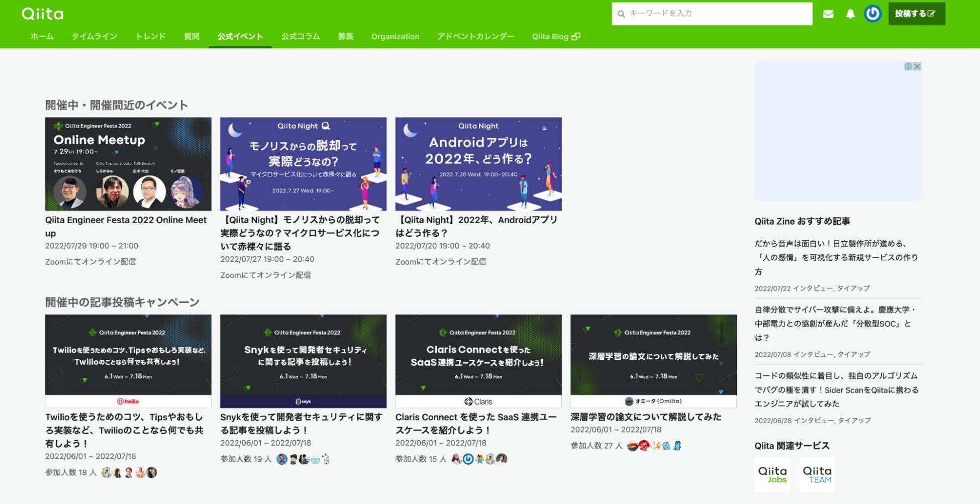Open the Twilio campaign banner thumbnail
This screenshot has width=980, height=504.
point(128,361)
